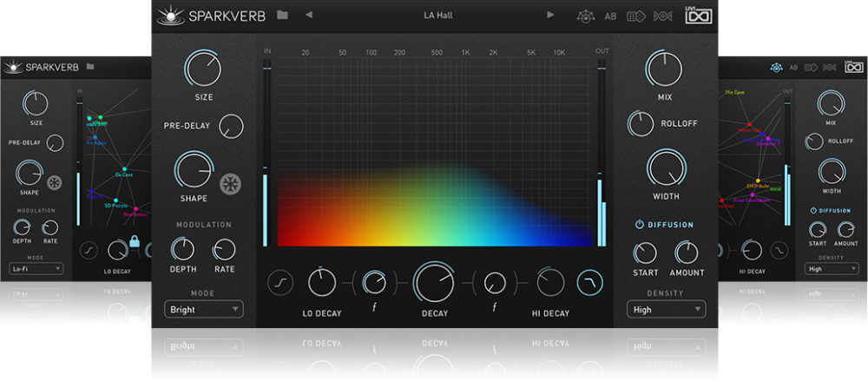
Task: Click the large Decay knob
Action: tap(434, 283)
